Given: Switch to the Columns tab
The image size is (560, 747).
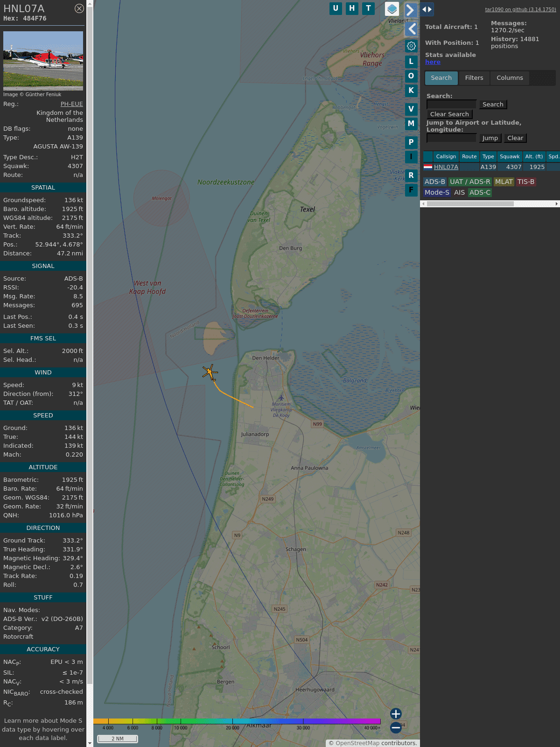Looking at the screenshot, I should coord(510,78).
